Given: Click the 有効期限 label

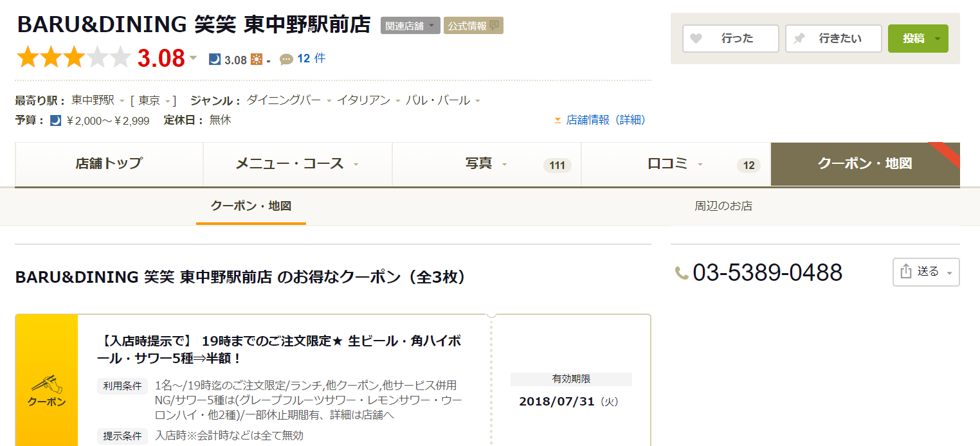Looking at the screenshot, I should (571, 379).
